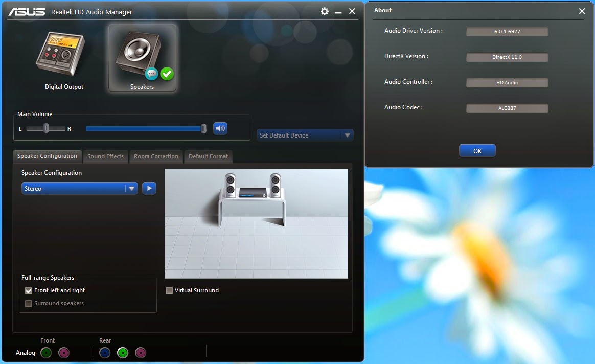Click the blue rear analog jack
This screenshot has height=364, width=595.
105,353
